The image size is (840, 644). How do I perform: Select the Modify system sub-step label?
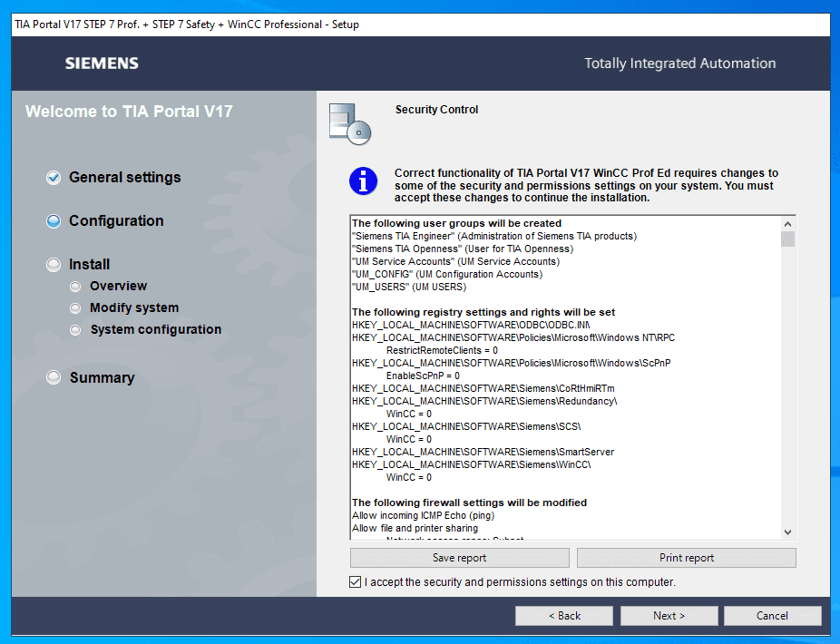pos(134,308)
